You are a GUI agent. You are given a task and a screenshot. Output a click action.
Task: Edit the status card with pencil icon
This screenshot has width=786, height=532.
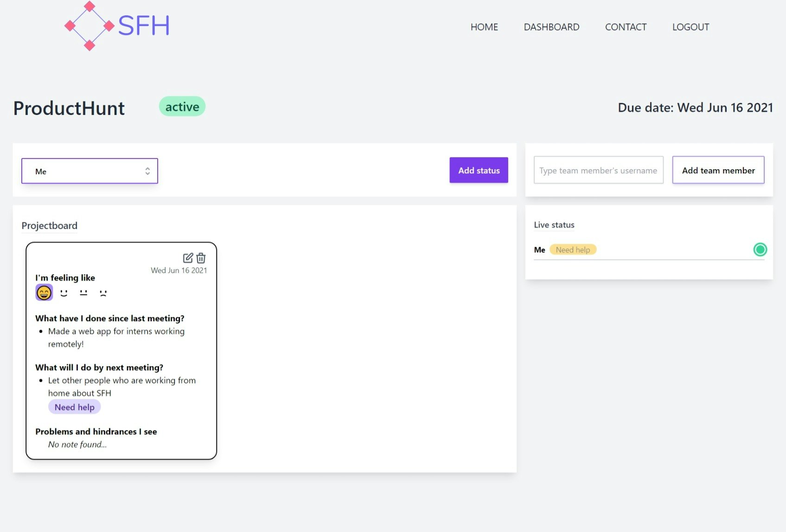pyautogui.click(x=188, y=258)
